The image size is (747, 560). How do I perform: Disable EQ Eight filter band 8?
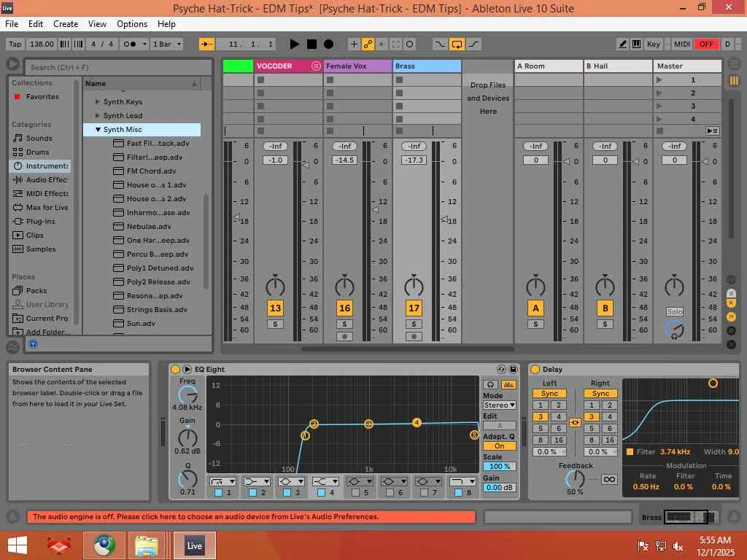(x=458, y=493)
